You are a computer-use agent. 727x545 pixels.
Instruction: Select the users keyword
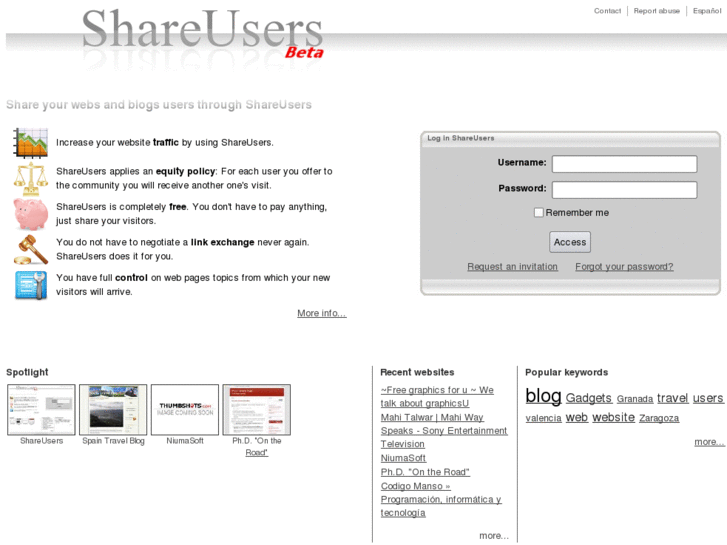708,398
